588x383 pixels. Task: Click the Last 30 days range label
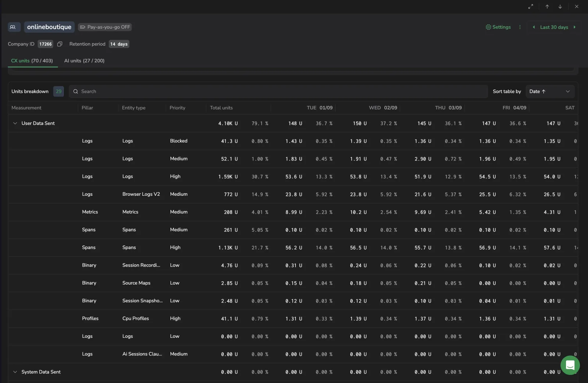(554, 27)
